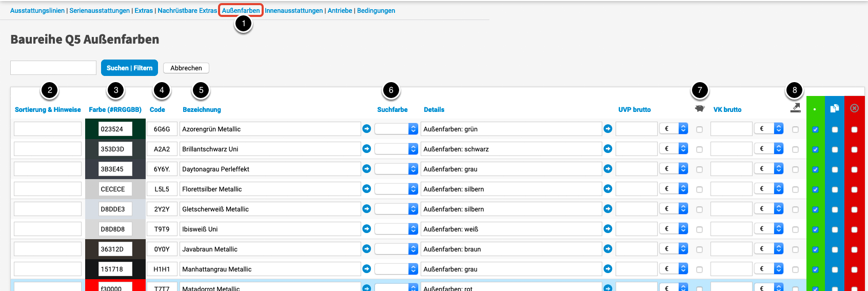Tick delete checkbox for Daytonagrau Perleffekt row
868x291 pixels.
pos(854,170)
